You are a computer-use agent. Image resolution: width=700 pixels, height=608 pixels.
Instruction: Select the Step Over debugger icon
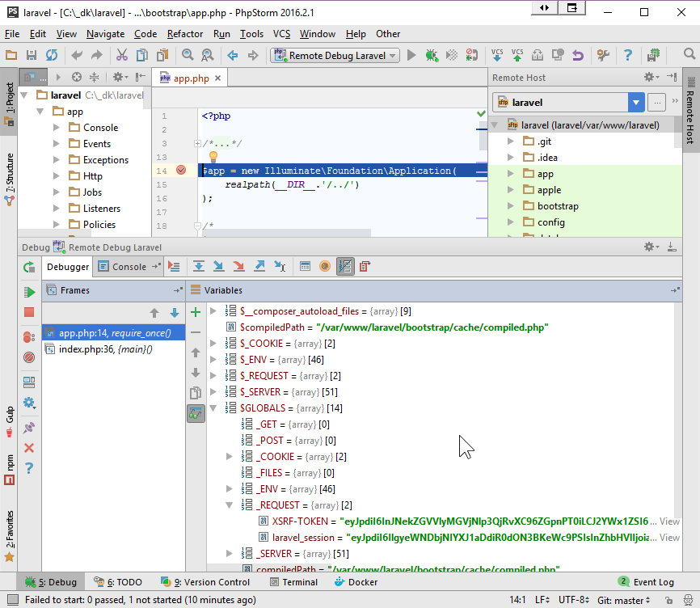click(198, 266)
